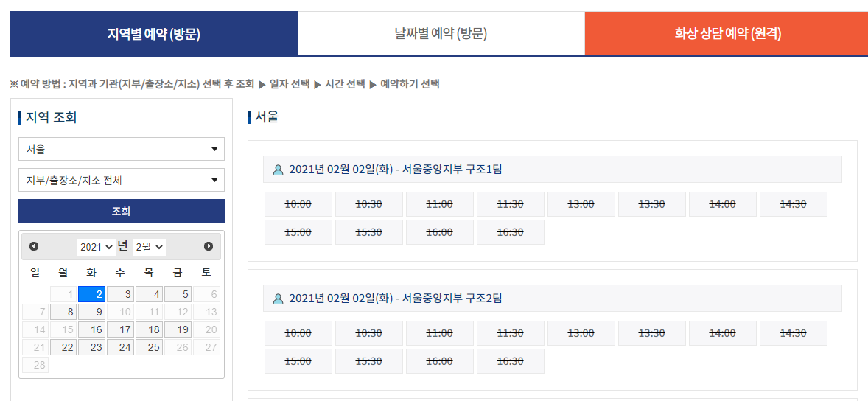Click 11:00 slot for 구조1팀
868x401 pixels.
[440, 204]
